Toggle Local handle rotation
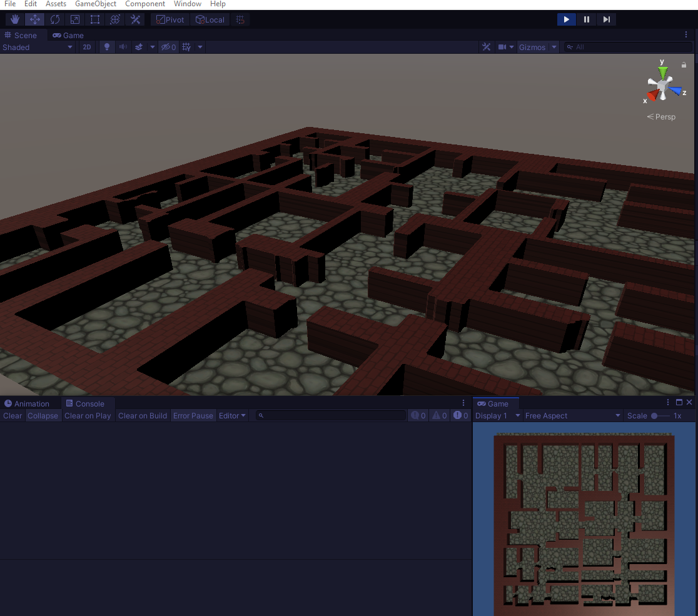 click(210, 19)
